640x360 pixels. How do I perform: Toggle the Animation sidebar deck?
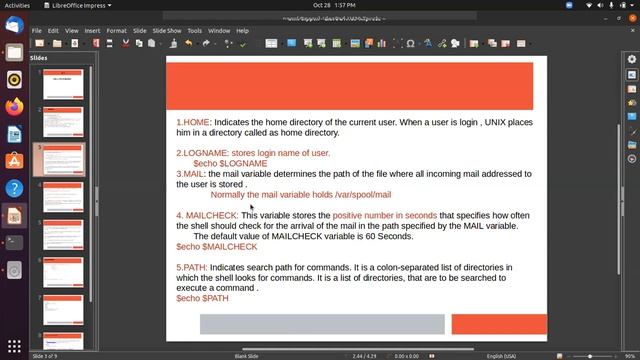pyautogui.click(x=632, y=103)
